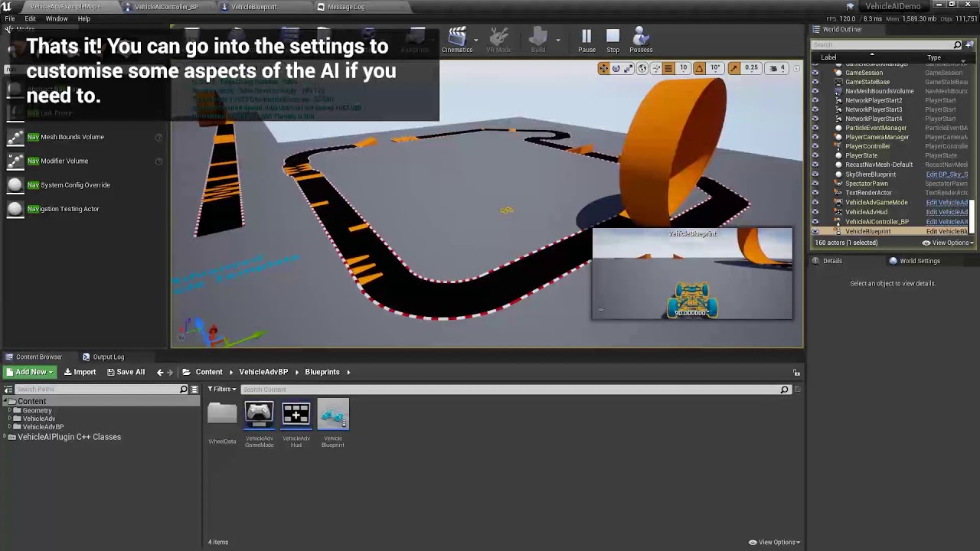
Task: Switch to Message Log tab
Action: tap(346, 7)
